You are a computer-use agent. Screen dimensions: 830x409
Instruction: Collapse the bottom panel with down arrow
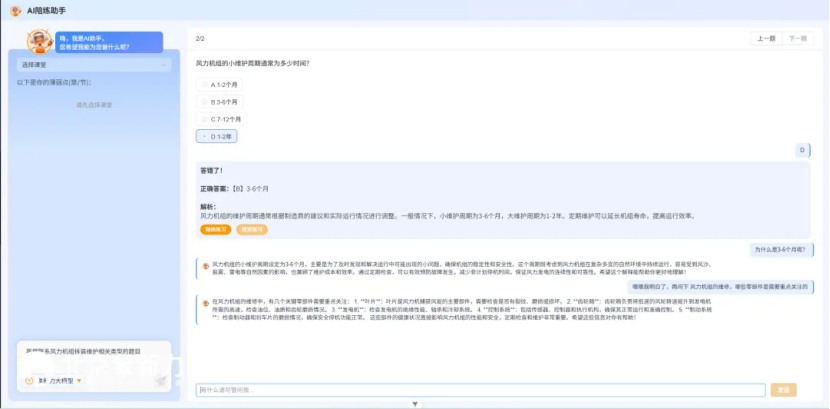[x=415, y=404]
